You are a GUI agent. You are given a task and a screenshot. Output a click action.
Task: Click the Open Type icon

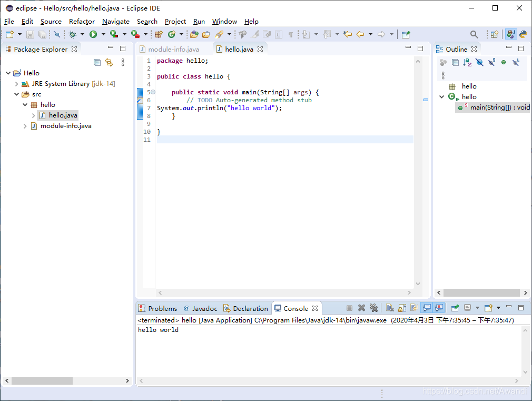point(194,34)
